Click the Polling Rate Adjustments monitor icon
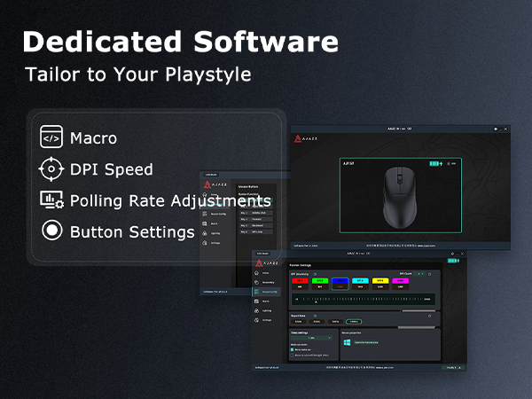532x399 pixels. click(51, 199)
